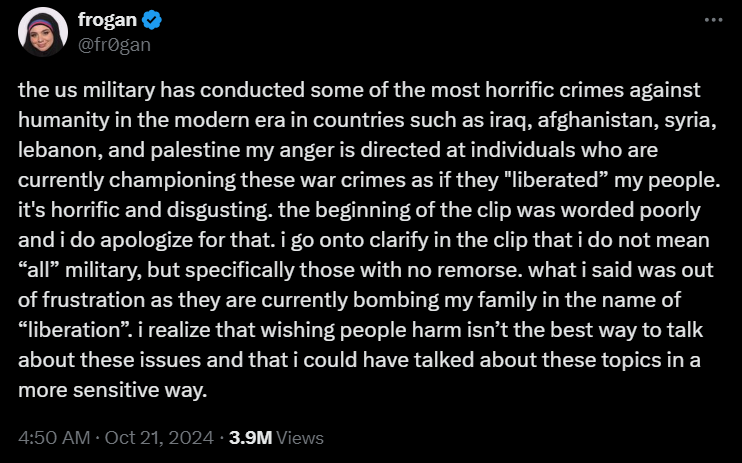Open the three-dot More options menu

712,21
